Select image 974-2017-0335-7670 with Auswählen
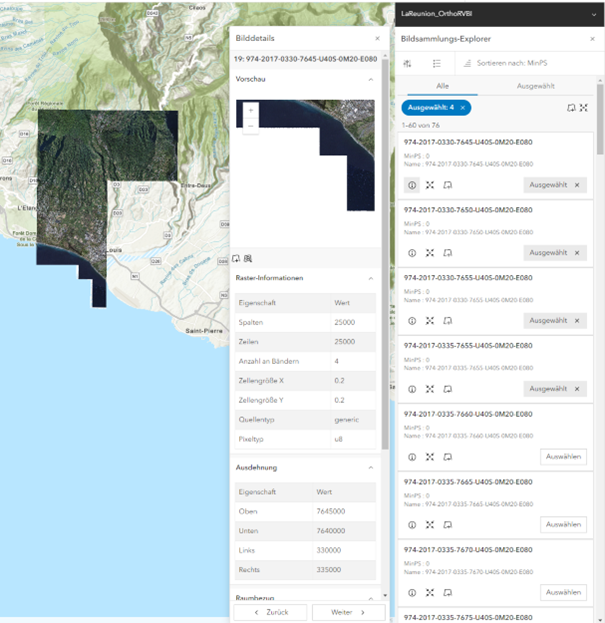Screen dimensions: 605x623 [563, 593]
